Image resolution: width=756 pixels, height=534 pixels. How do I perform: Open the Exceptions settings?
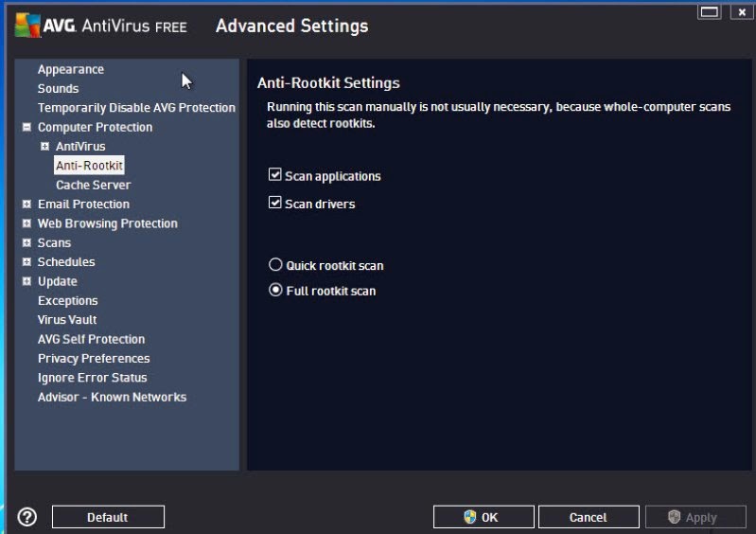click(x=68, y=300)
